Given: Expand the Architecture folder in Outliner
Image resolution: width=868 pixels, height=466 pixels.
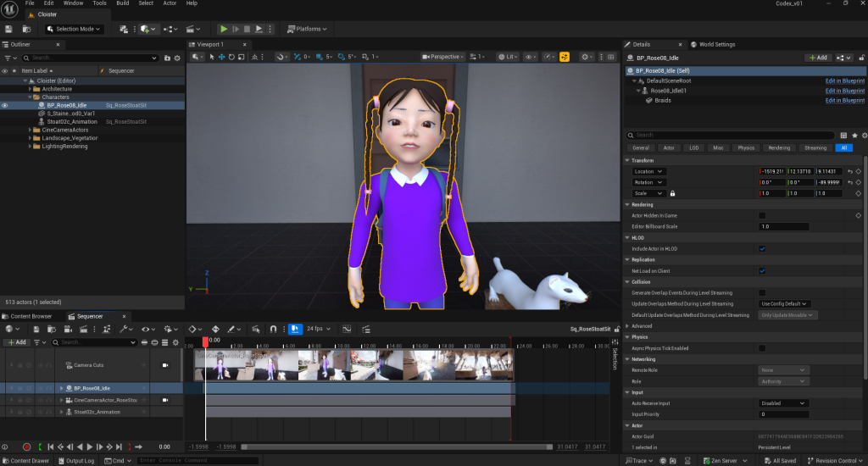Looking at the screenshot, I should pyautogui.click(x=31, y=89).
